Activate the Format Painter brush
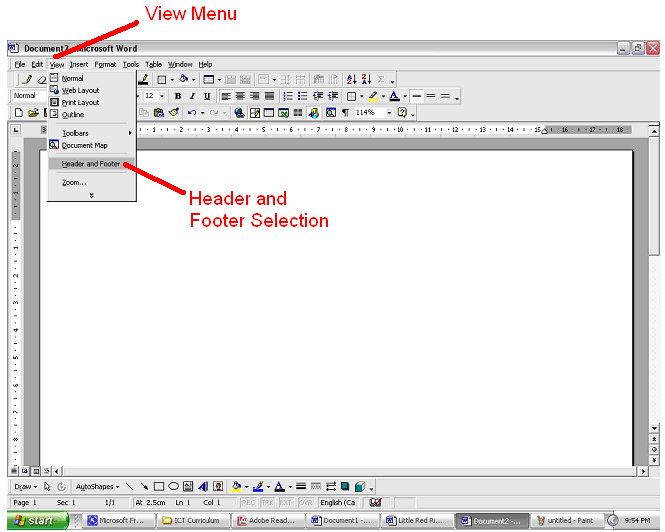 [173, 112]
